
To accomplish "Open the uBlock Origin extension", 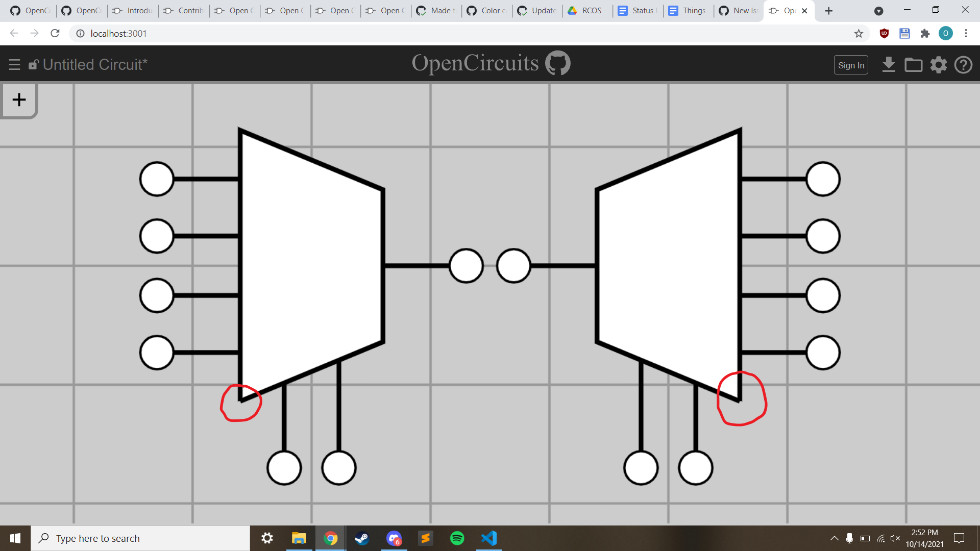I will [884, 33].
